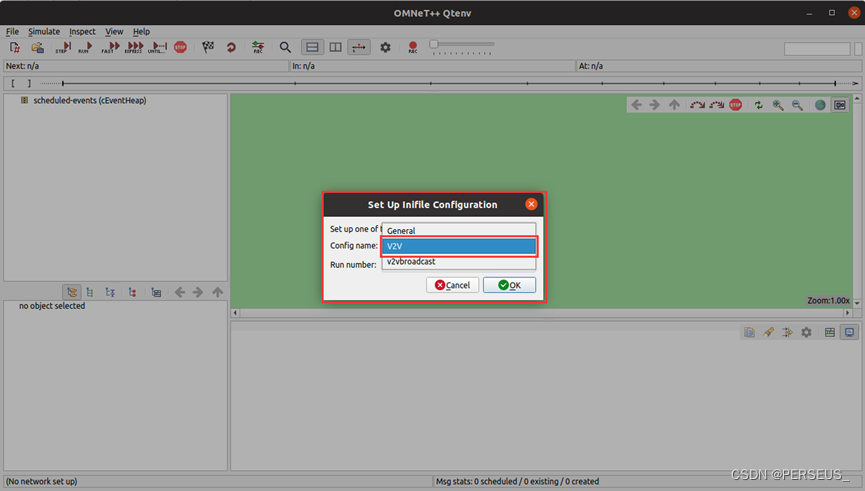This screenshot has height=491, width=865.
Task: Click the Set Up Configuration toolbar icon
Action: tap(15, 47)
